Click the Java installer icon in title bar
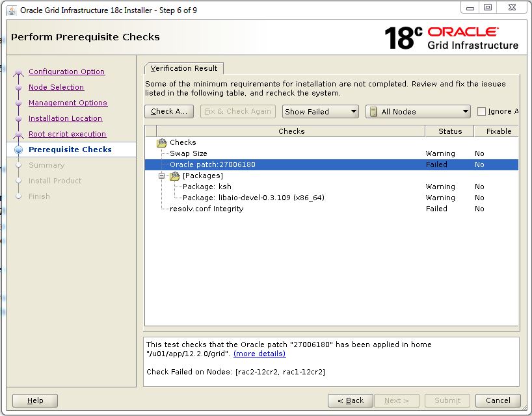Viewport: 532px width, 416px height. click(12, 10)
